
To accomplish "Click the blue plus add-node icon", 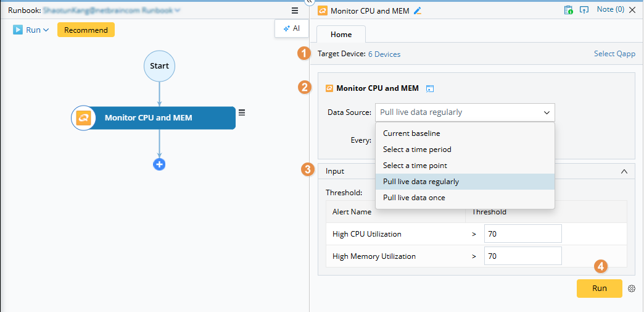I will pos(159,164).
